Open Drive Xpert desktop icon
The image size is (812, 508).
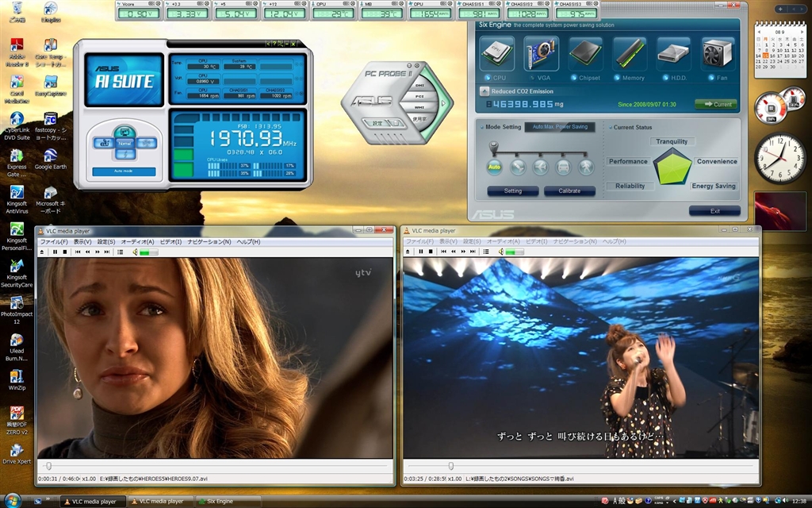[x=17, y=453]
